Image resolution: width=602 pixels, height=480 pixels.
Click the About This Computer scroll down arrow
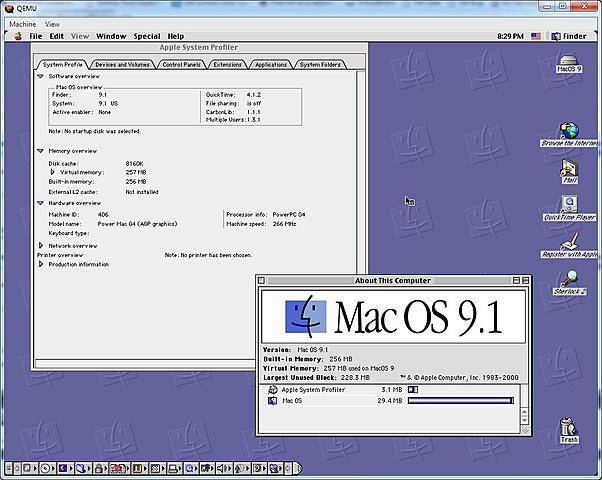525,420
